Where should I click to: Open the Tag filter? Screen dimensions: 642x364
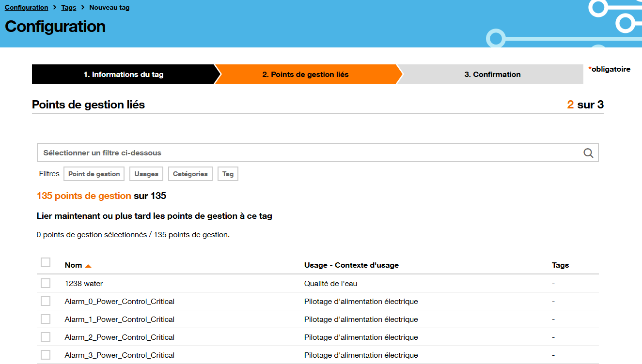point(228,173)
